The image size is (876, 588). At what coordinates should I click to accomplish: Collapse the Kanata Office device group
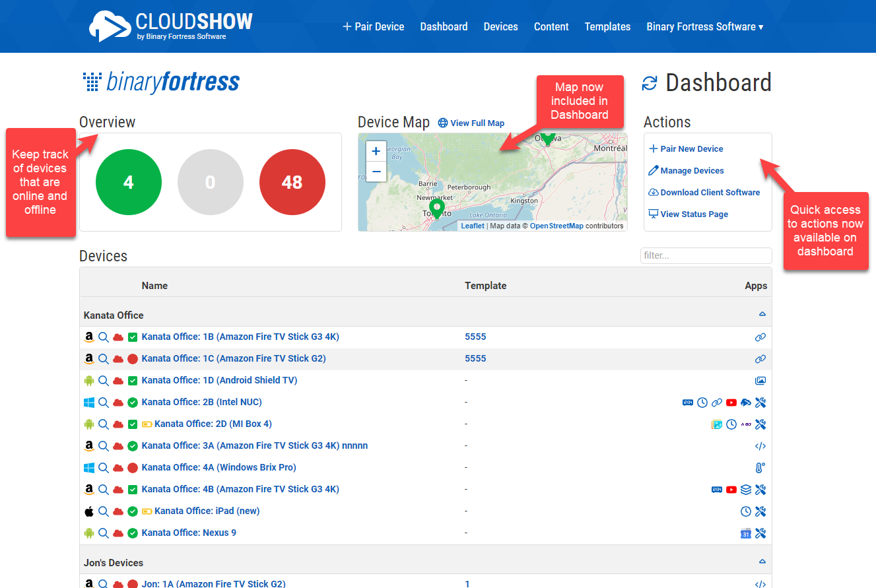762,315
